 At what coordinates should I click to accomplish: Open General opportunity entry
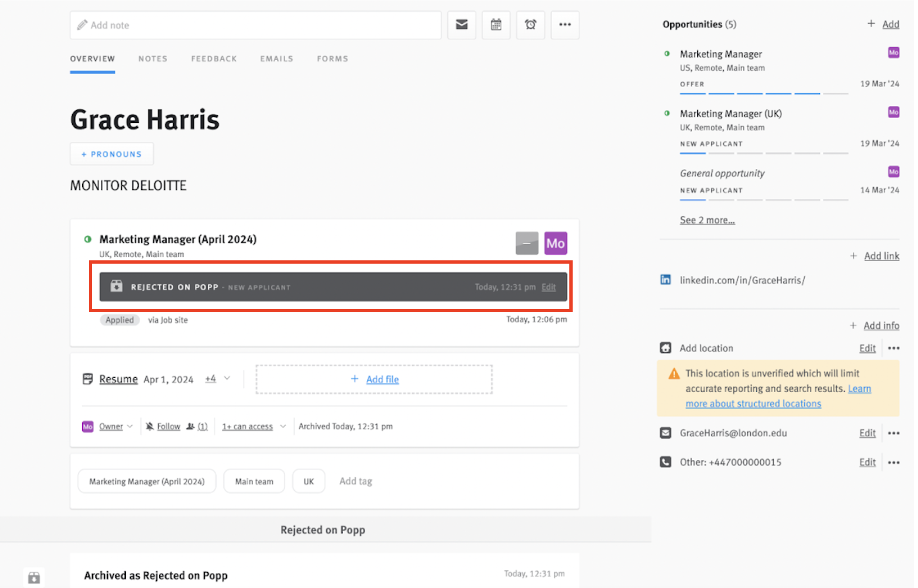click(x=722, y=173)
